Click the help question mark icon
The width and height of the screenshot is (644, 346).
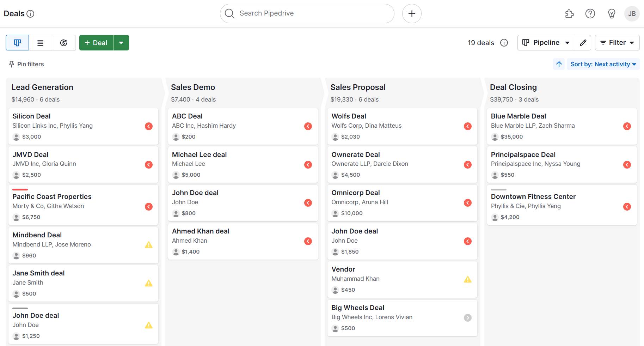coord(590,13)
